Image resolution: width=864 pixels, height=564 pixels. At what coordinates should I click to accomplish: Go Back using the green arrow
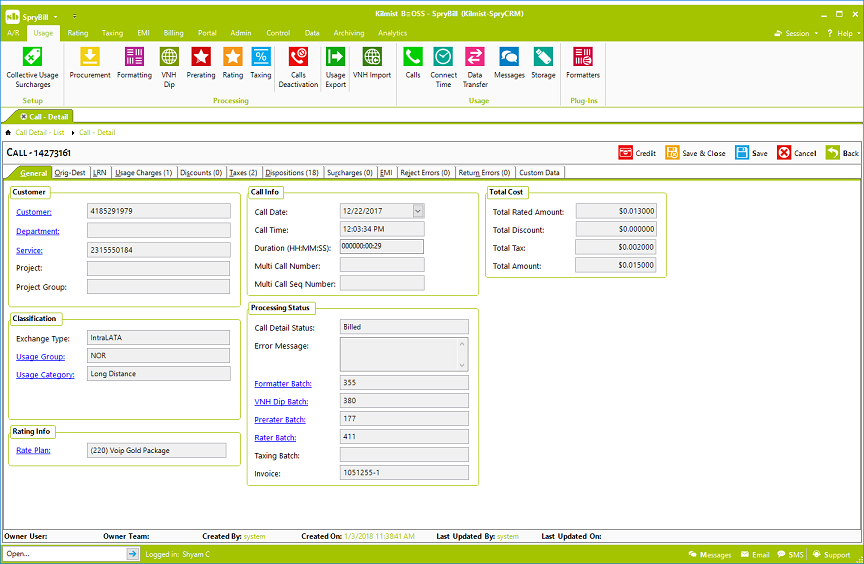click(x=842, y=153)
